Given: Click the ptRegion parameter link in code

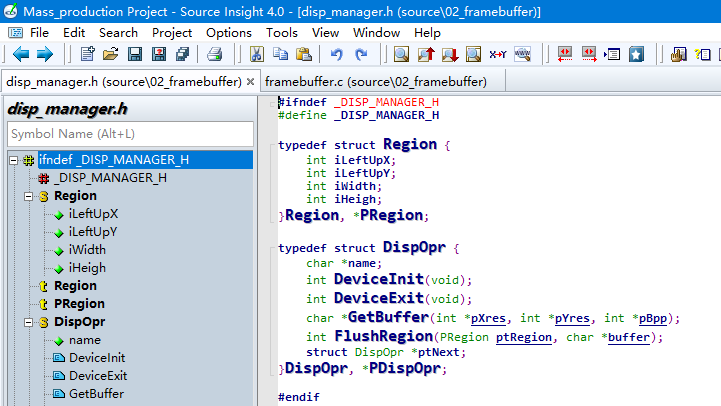Looking at the screenshot, I should click(524, 337).
